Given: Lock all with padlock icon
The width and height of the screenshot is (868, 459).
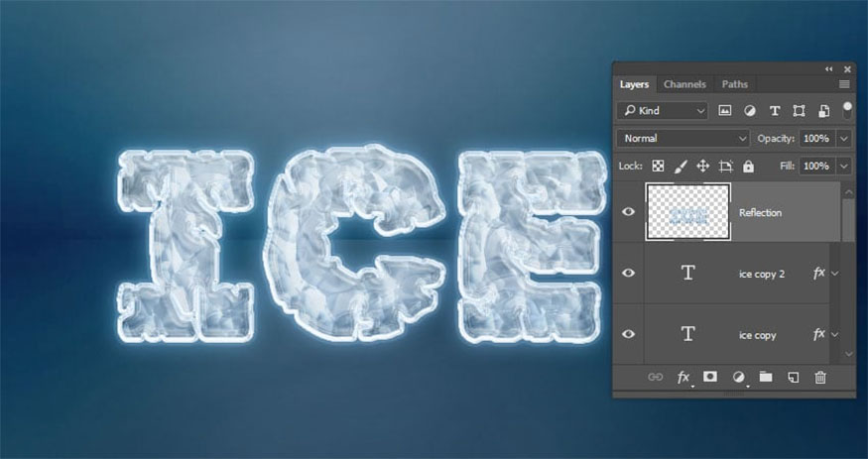Looking at the screenshot, I should coord(748,166).
